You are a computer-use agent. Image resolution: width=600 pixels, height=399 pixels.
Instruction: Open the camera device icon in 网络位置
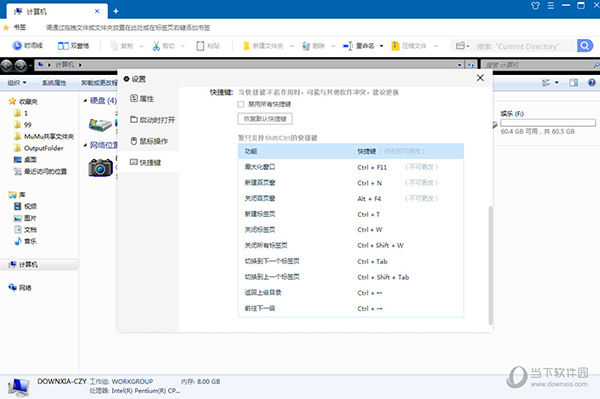click(x=100, y=168)
